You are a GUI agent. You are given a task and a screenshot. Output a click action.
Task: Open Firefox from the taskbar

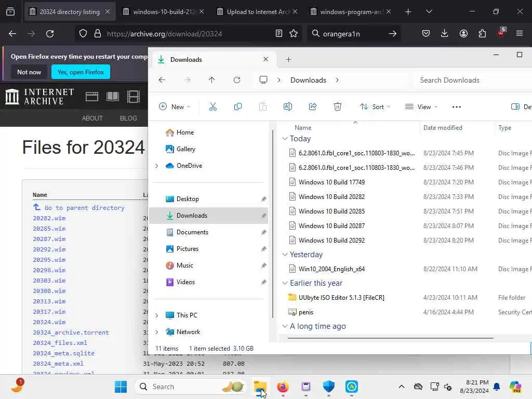(x=283, y=387)
